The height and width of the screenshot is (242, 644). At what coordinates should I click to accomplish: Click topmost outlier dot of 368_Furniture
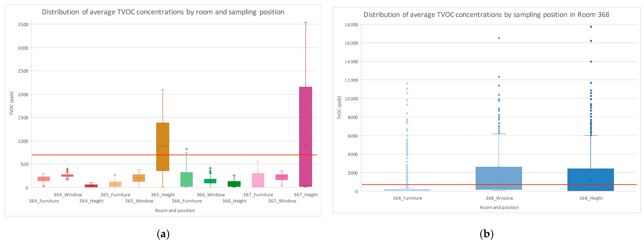tap(407, 84)
